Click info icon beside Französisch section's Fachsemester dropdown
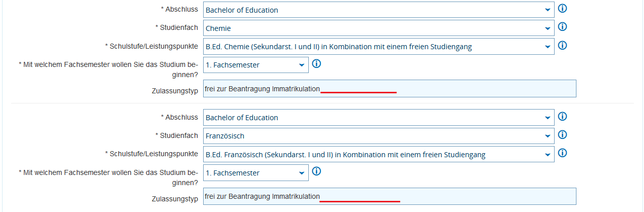Screen dimensions: 644x212 pos(316,171)
